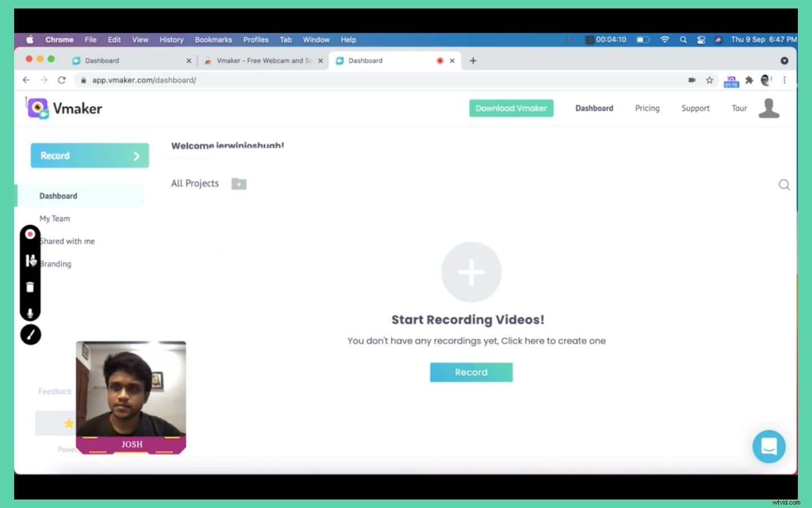This screenshot has width=812, height=508.
Task: Click the Vmaker logo
Action: point(64,108)
